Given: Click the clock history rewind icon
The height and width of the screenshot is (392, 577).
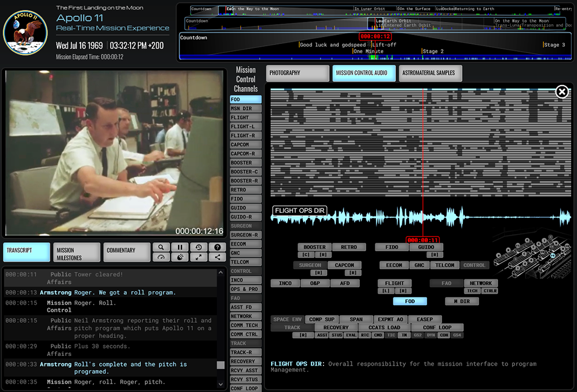Looking at the screenshot, I should [x=198, y=247].
